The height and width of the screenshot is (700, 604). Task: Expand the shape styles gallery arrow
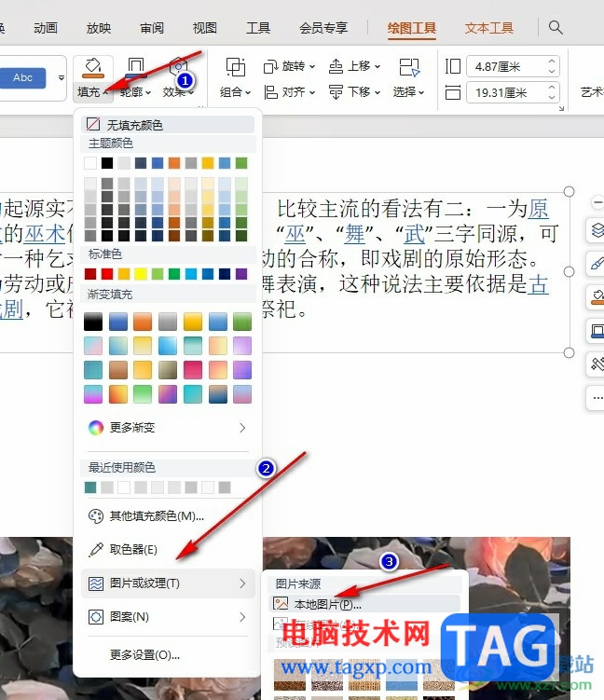62,78
